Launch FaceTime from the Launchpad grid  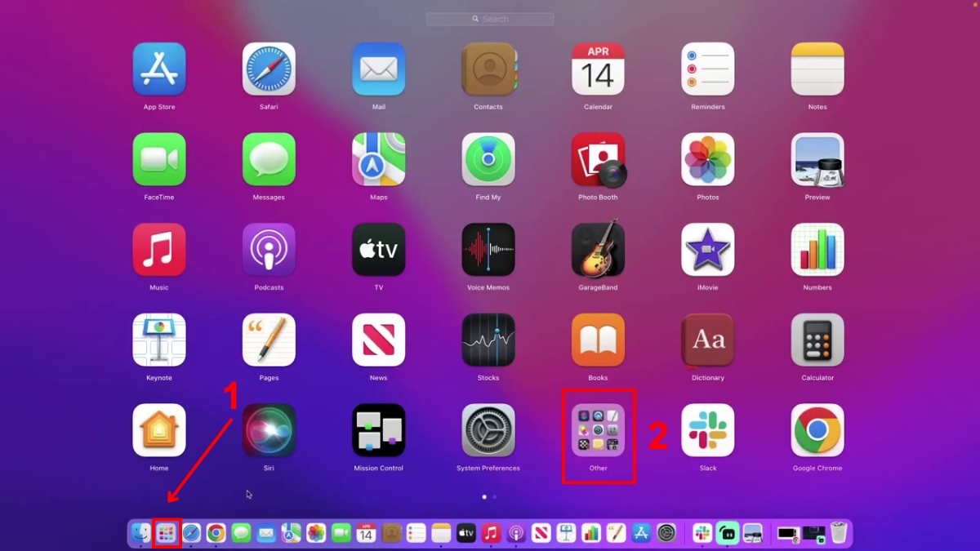click(159, 159)
